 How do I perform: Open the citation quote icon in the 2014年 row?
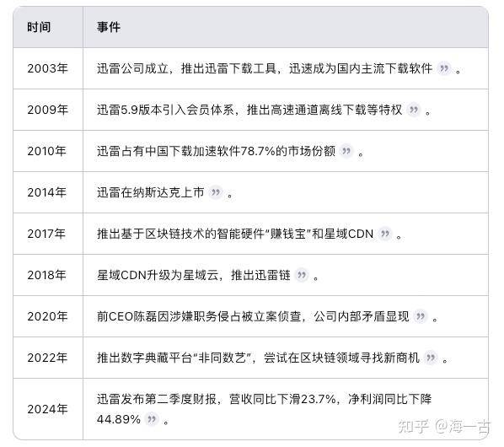216,192
